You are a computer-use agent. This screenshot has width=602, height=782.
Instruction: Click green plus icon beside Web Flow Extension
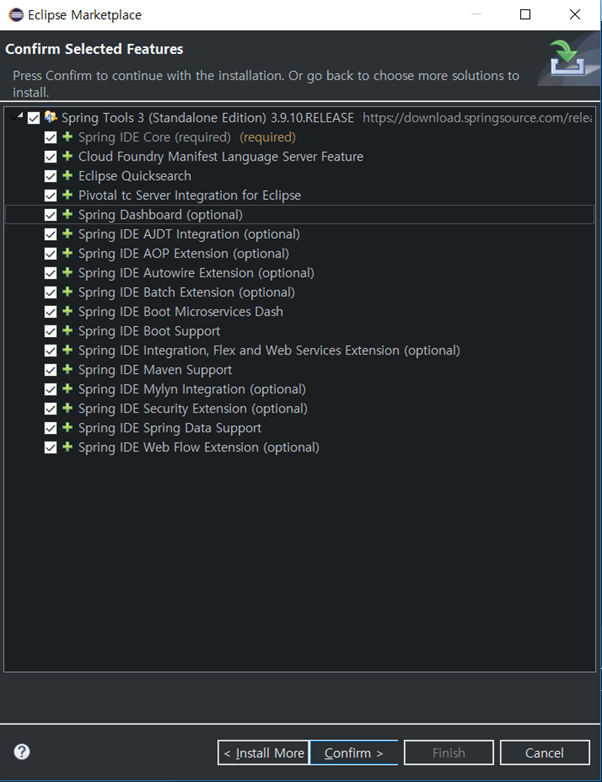[x=67, y=447]
